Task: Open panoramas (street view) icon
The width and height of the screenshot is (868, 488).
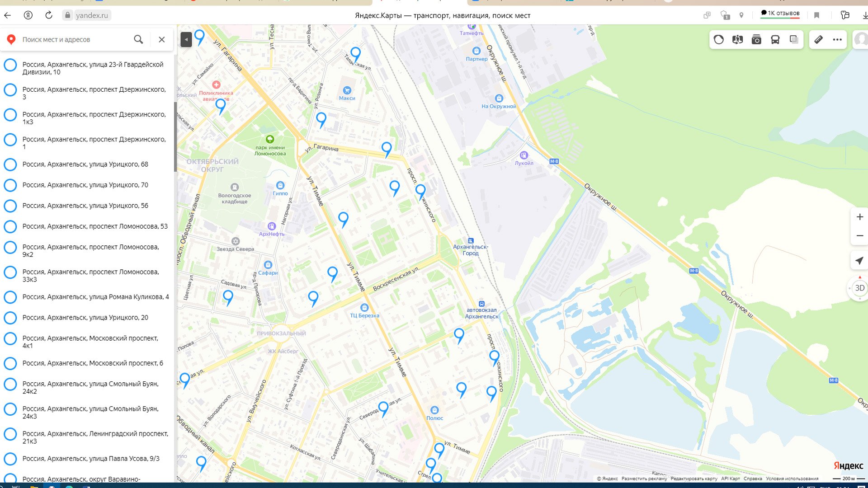Action: pyautogui.click(x=738, y=40)
